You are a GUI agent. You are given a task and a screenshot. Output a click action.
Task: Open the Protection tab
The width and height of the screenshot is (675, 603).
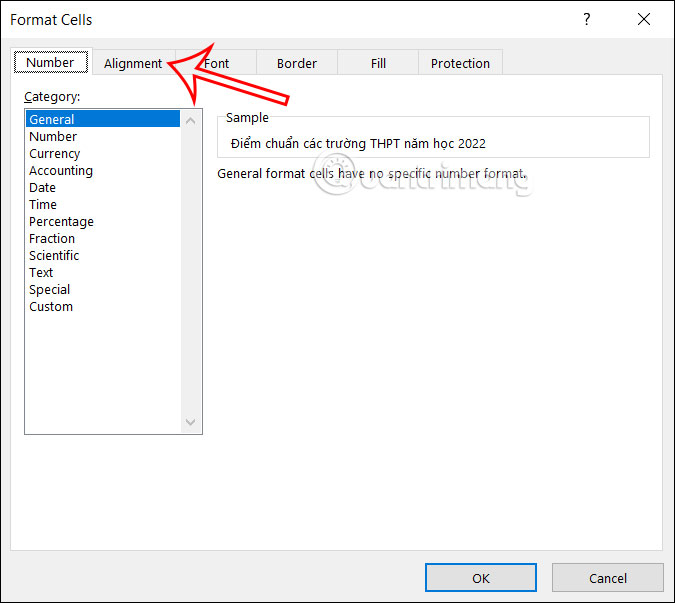click(460, 63)
